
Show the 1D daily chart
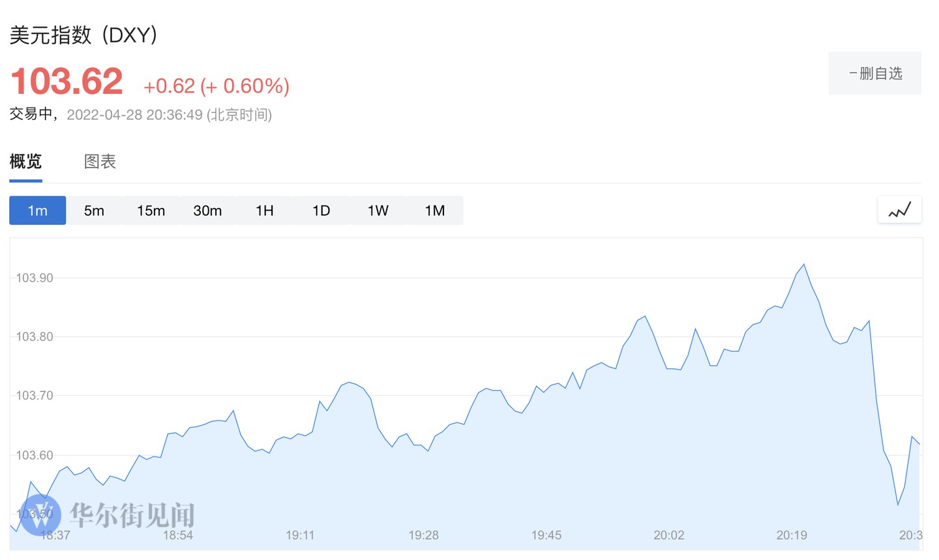(x=321, y=211)
